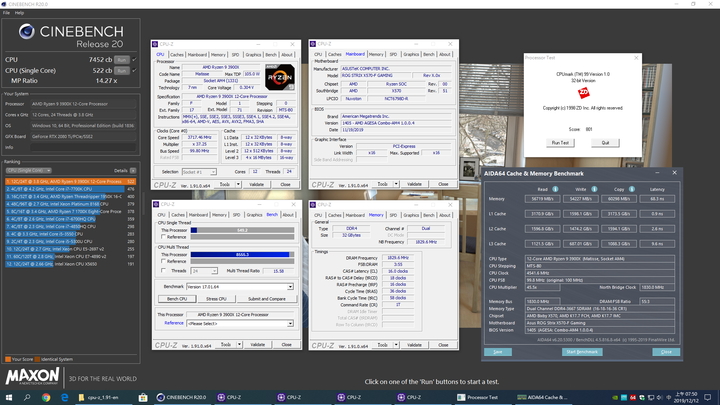Click the orange Ryzen 9 3900X ranking bar
This screenshot has height=405, width=720.
pyautogui.click(x=71, y=181)
